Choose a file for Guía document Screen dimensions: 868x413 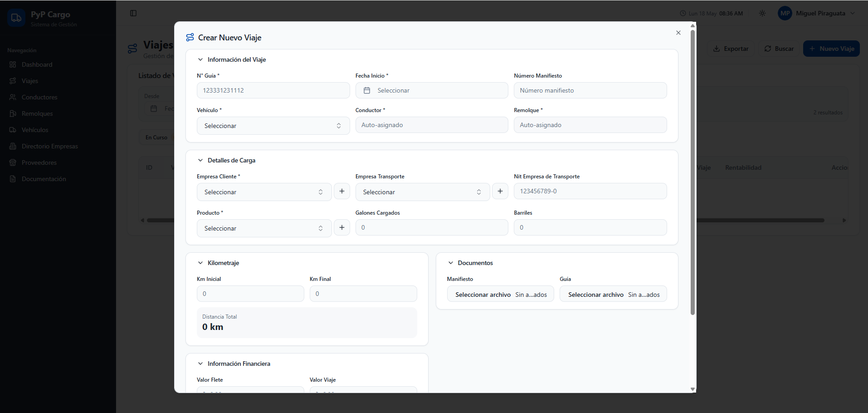(613, 294)
